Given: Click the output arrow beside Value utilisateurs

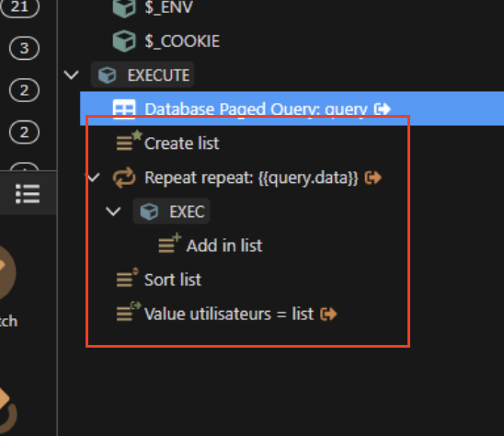Looking at the screenshot, I should [x=328, y=314].
